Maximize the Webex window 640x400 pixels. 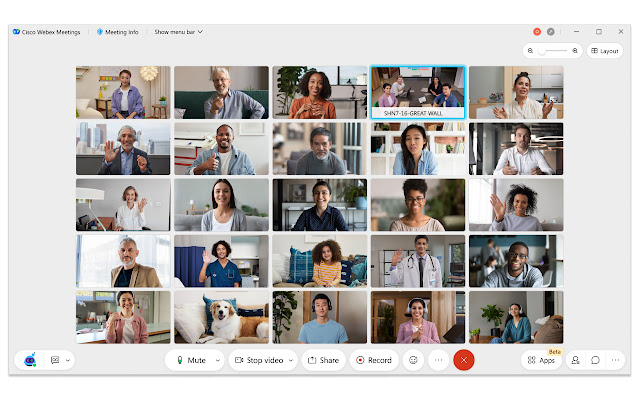pos(599,31)
